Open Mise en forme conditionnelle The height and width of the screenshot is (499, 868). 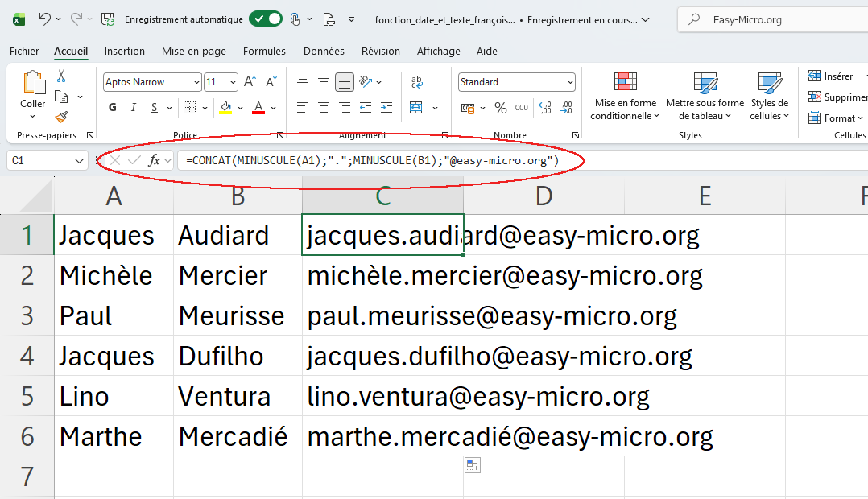point(625,97)
